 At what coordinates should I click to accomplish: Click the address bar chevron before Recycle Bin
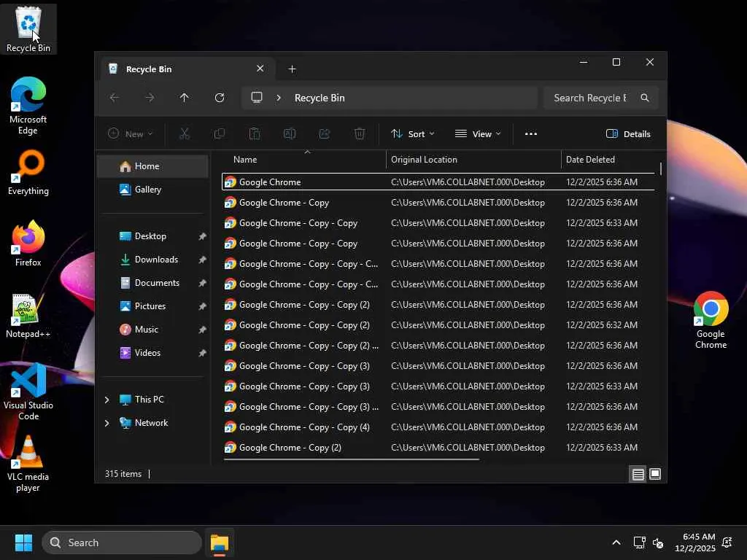pos(279,98)
